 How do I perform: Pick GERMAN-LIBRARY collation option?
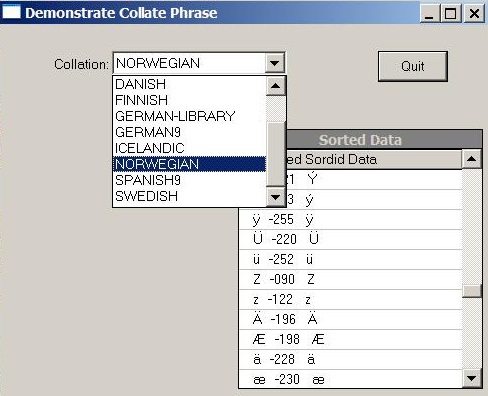point(190,116)
